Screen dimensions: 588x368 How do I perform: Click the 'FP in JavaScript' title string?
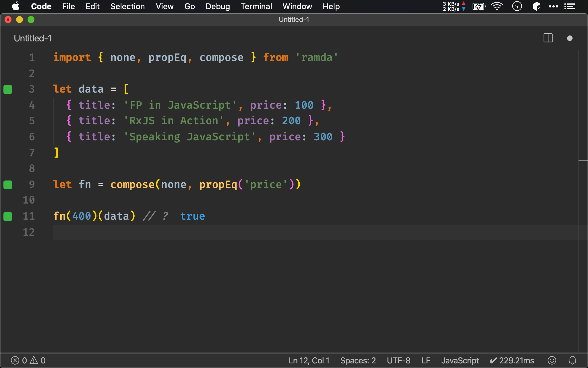point(180,105)
